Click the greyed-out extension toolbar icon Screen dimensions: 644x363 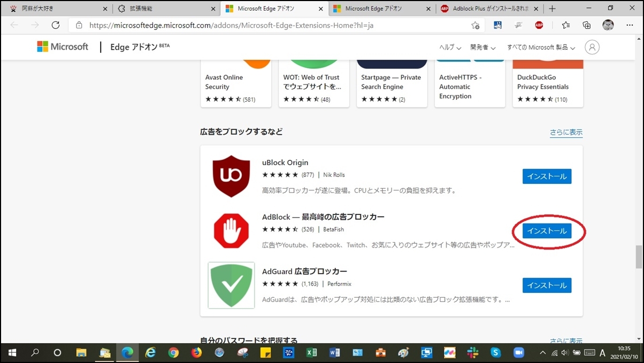(x=518, y=25)
